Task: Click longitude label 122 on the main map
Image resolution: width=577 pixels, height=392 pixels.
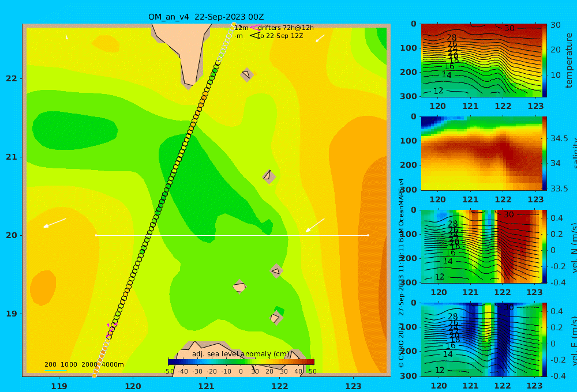Action: (280, 386)
